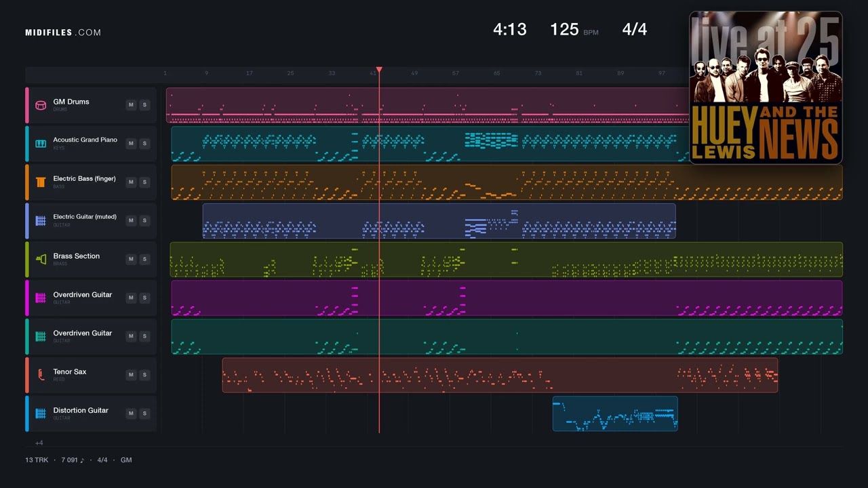Click the teal Overdriven Guitar track icon
Viewport: 868px width, 488px height.
coord(41,336)
